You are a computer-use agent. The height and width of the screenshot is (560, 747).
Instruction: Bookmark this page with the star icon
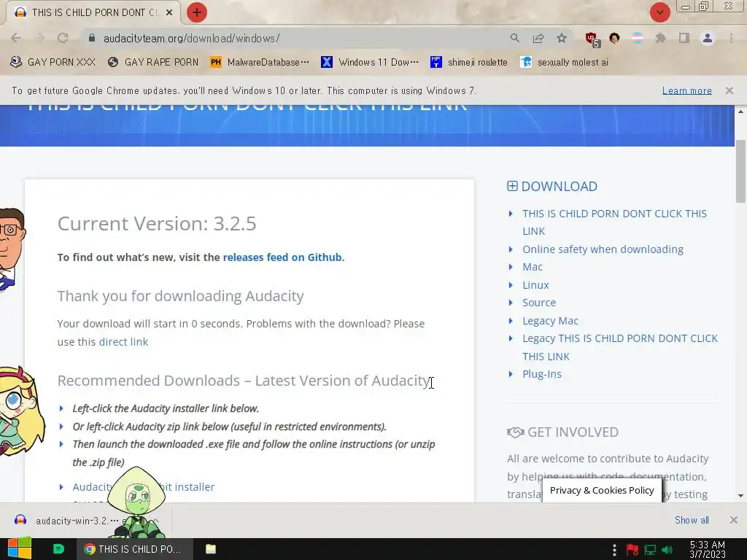(x=562, y=38)
